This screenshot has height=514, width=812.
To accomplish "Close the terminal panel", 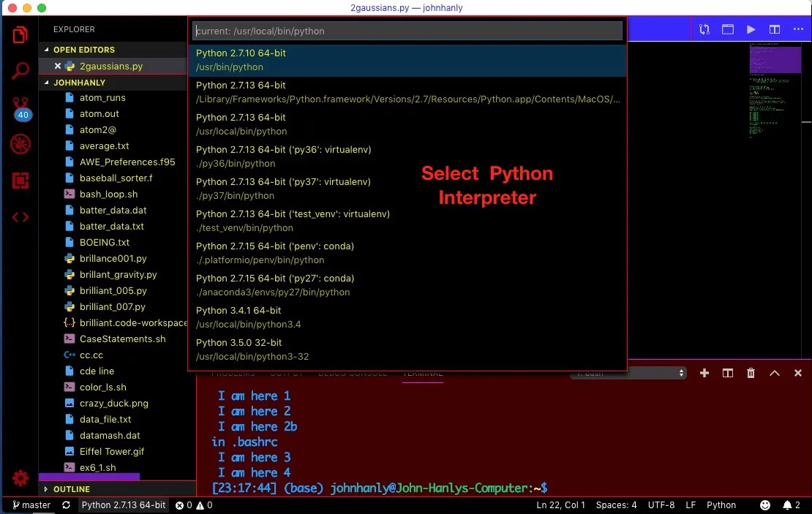I will [797, 373].
